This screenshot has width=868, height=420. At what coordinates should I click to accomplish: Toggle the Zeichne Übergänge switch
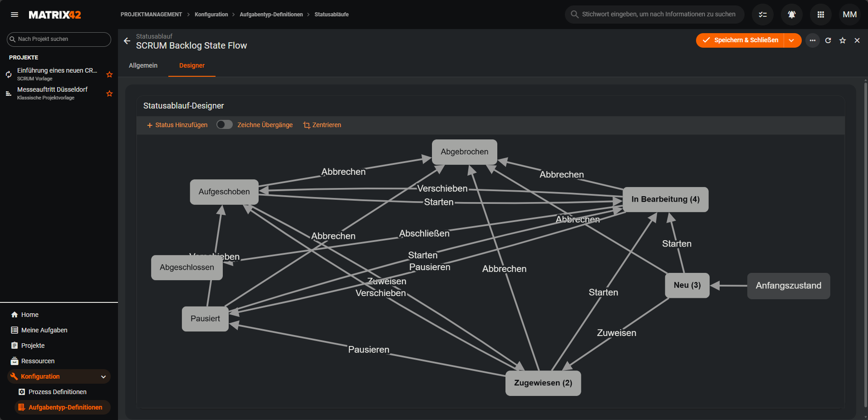tap(224, 125)
